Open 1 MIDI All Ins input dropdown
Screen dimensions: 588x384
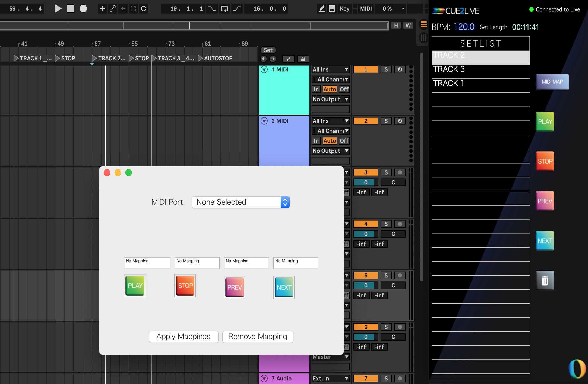point(330,69)
